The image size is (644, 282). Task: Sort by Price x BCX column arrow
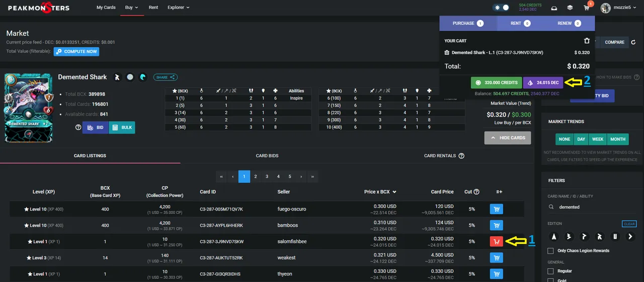pos(394,192)
